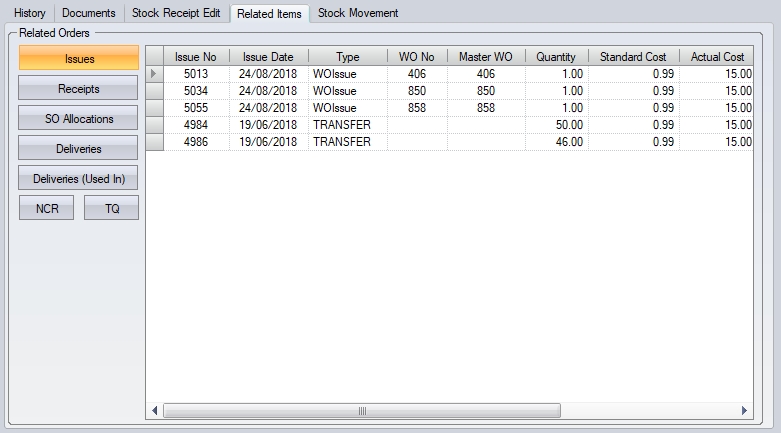Click the horizontal scrollbar thumb
Image resolution: width=781 pixels, height=433 pixels.
362,411
